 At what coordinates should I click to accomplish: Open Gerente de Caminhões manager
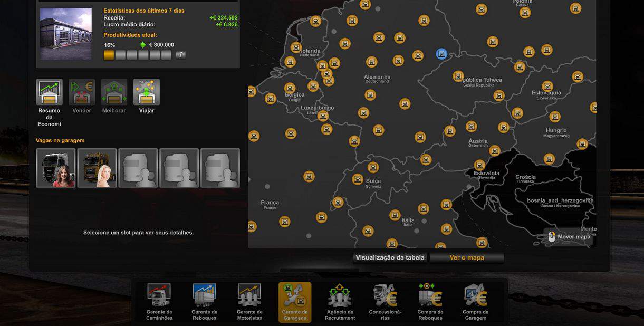point(159,302)
